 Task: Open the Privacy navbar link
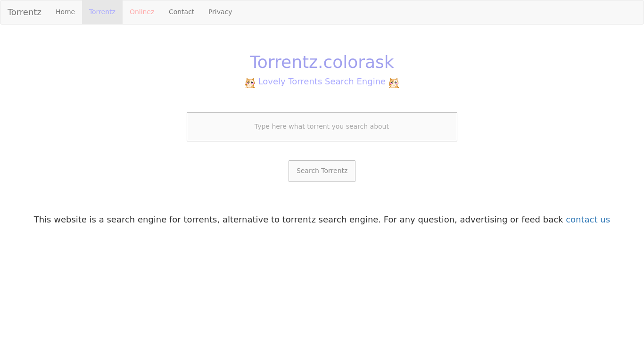(220, 12)
